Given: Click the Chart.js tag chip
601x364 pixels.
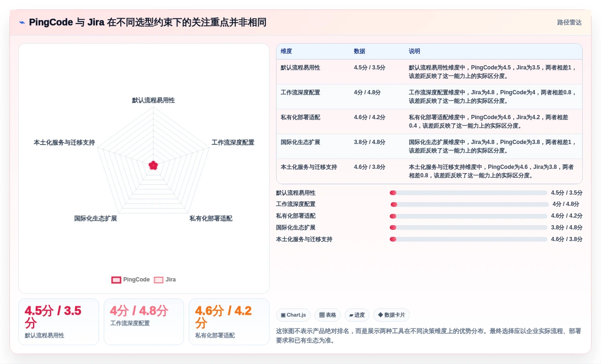Looking at the screenshot, I should click(293, 315).
